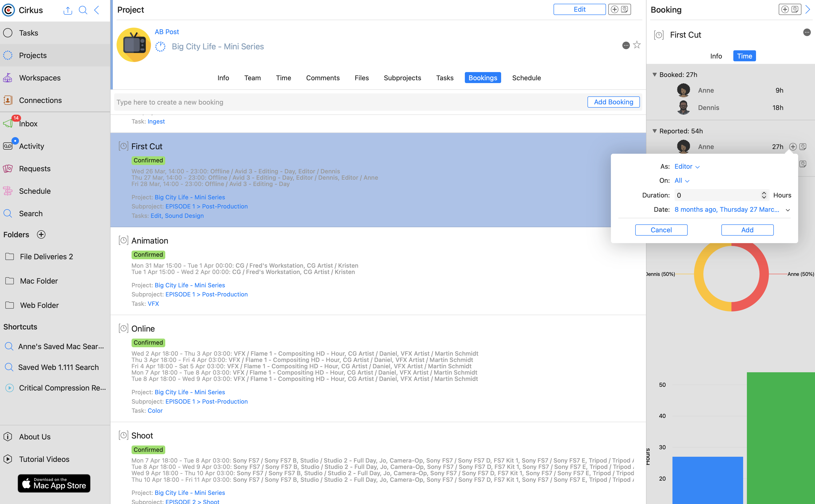
Task: Collapse the Booked: 27h section
Action: click(x=654, y=75)
